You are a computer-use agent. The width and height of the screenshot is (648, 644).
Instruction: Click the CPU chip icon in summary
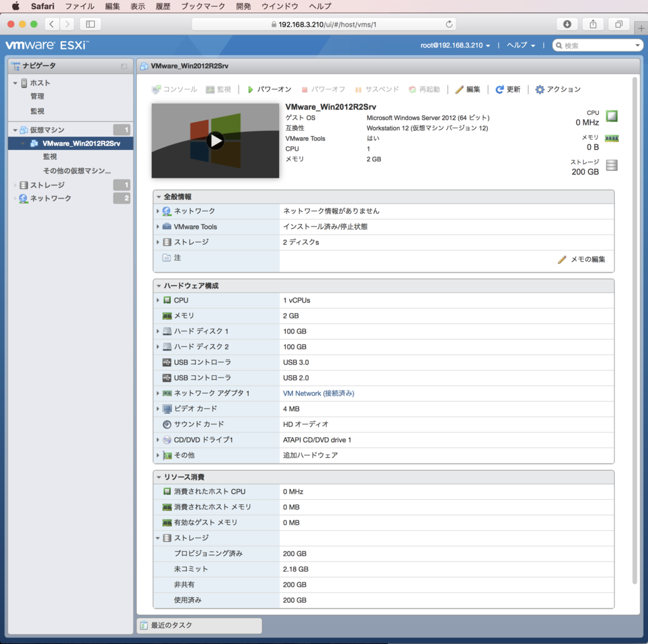[x=612, y=116]
